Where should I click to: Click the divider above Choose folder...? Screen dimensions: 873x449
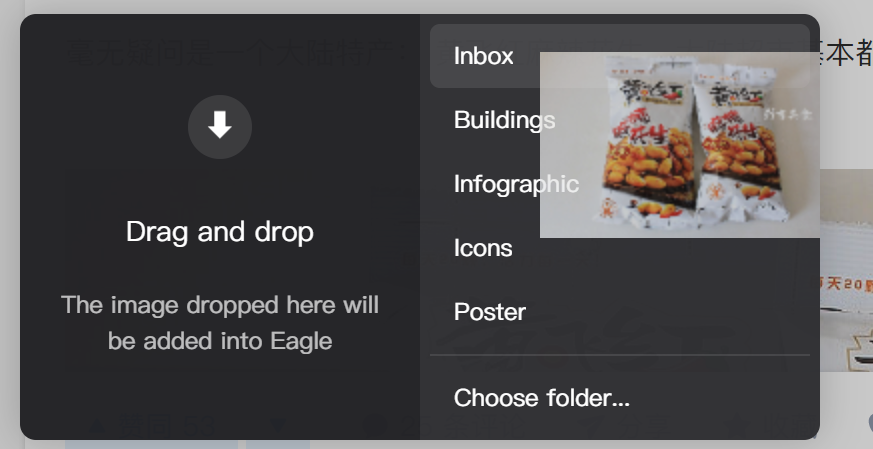click(620, 355)
